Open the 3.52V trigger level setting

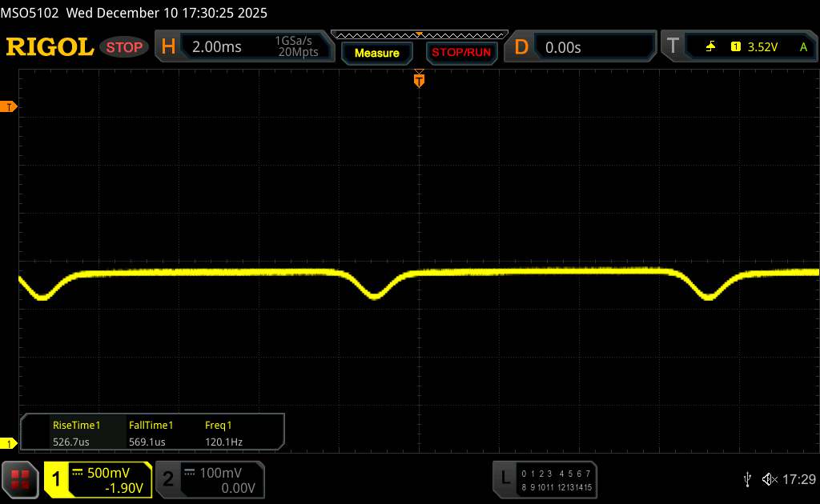(762, 47)
